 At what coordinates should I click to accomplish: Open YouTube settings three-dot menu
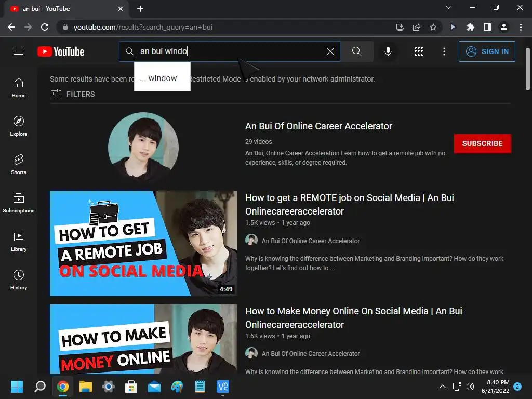[x=444, y=51]
